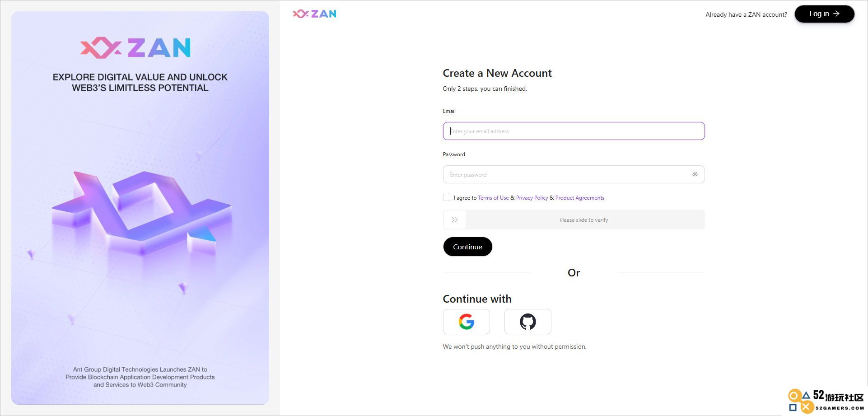Click the 52 gamers watermark logo
The width and height of the screenshot is (868, 416).
(826, 401)
